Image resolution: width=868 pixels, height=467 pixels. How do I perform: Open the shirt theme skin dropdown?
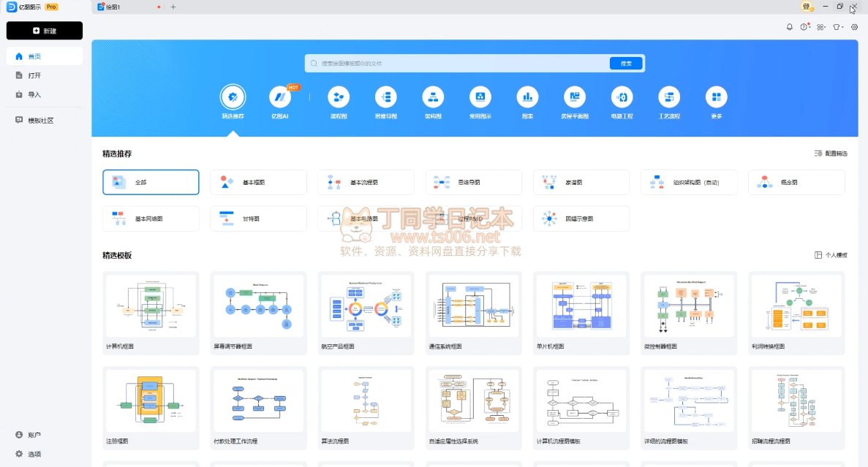click(x=838, y=27)
